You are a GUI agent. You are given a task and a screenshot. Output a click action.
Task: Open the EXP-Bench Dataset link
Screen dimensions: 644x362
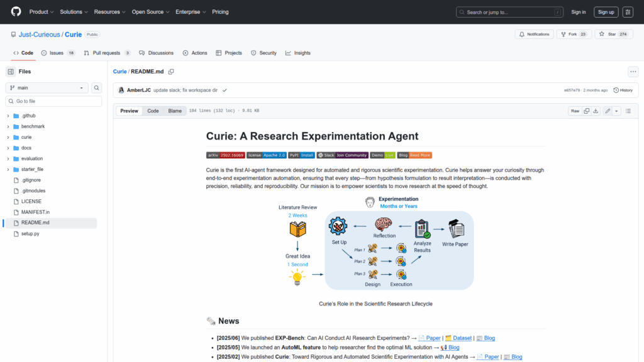(x=458, y=337)
